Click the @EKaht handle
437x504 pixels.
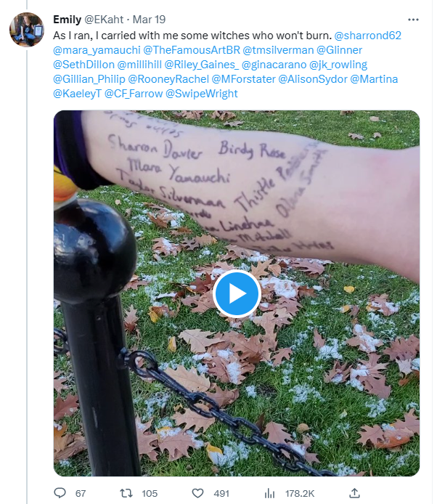[104, 20]
